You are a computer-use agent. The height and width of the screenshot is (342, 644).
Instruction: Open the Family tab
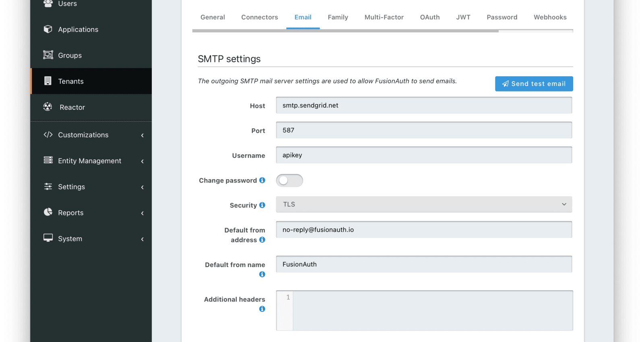tap(338, 17)
